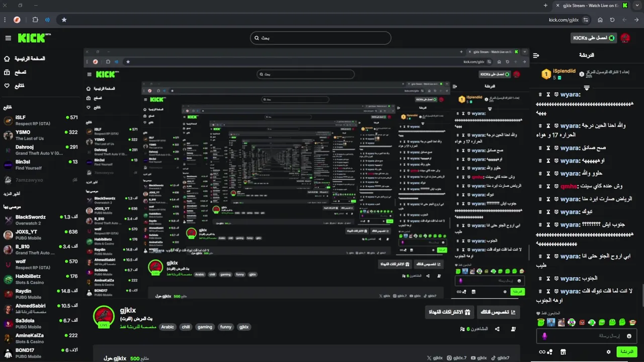644x362 pixels.
Task: Open AmineKalZa recommended channel
Action: 40,338
